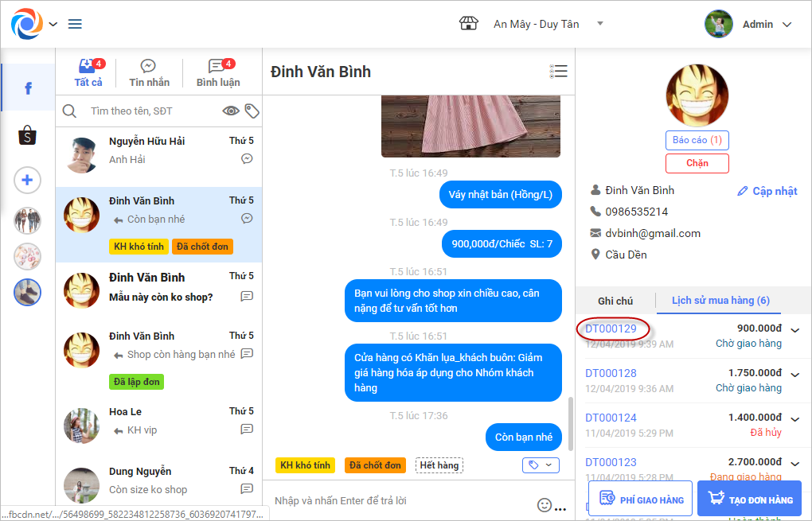
Task: Select the third fanpage avatar with shoes
Action: pyautogui.click(x=27, y=293)
